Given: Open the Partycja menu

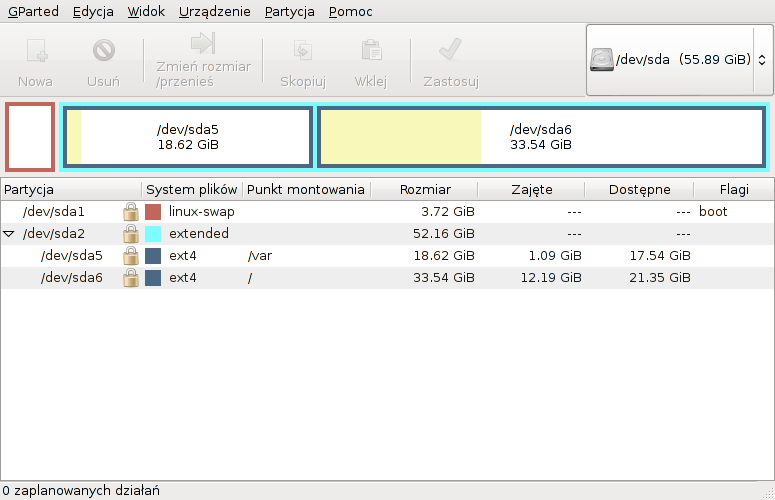Looking at the screenshot, I should coord(289,12).
